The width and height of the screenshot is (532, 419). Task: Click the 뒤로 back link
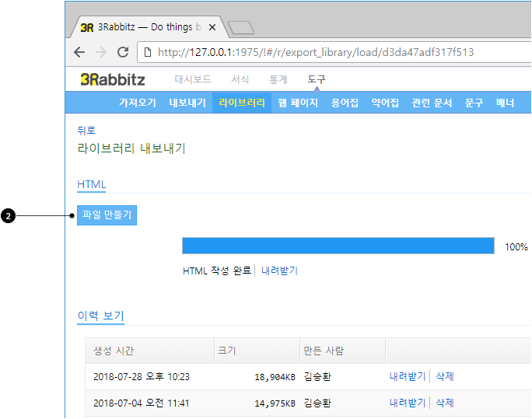click(x=86, y=130)
